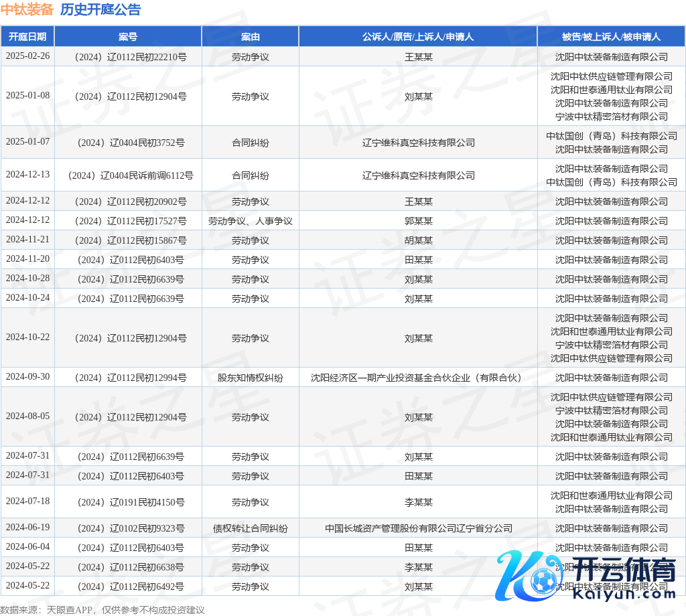686x616 pixels.
Task: Click the 中钛装备 company name title
Action: point(27,9)
